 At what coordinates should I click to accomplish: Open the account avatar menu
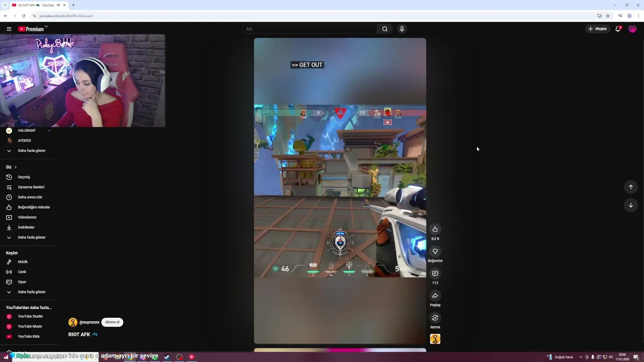pyautogui.click(x=632, y=29)
